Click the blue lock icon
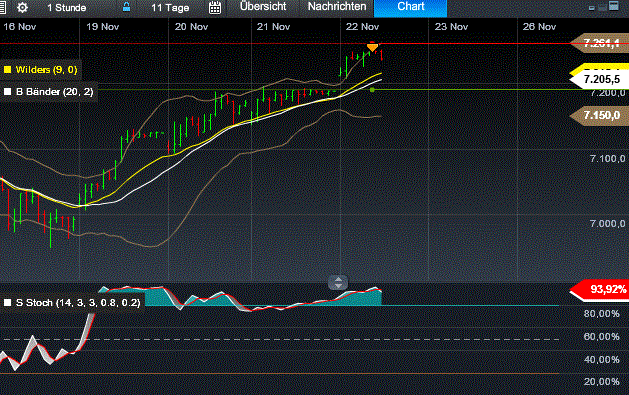The image size is (629, 395). (x=126, y=7)
